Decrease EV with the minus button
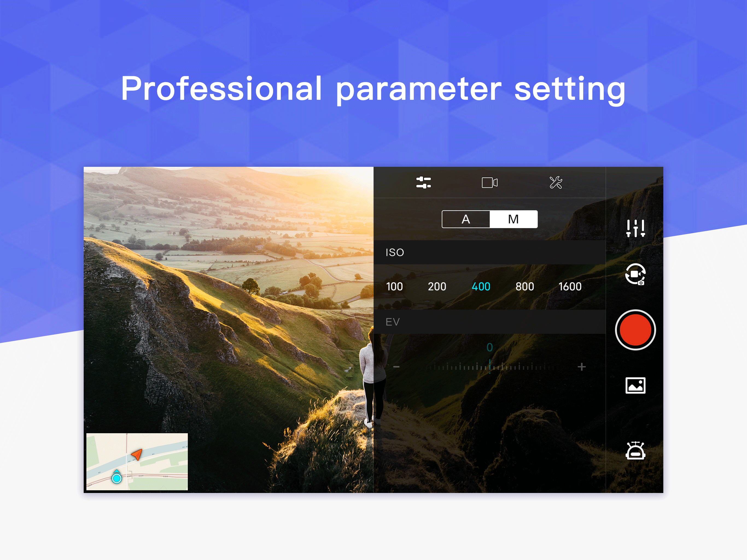The height and width of the screenshot is (560, 747). pyautogui.click(x=396, y=366)
